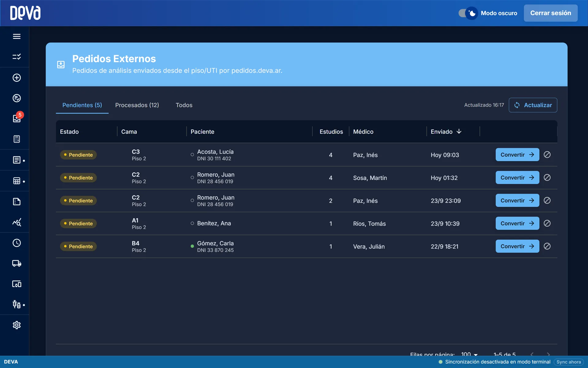The height and width of the screenshot is (368, 588).
Task: Switch to Pendientes (5) tab
Action: pos(82,105)
